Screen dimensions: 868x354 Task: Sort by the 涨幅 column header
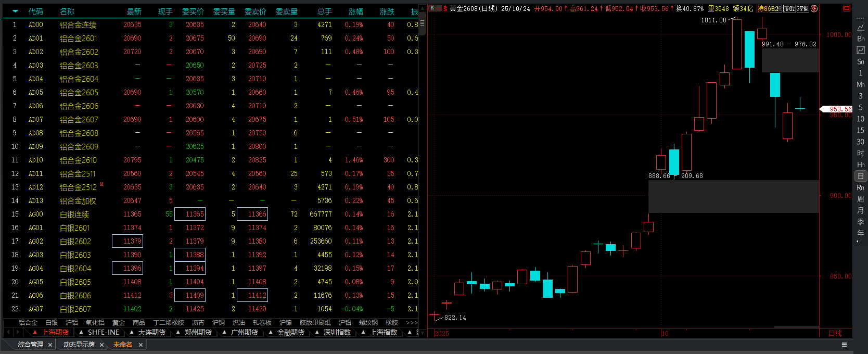356,11
